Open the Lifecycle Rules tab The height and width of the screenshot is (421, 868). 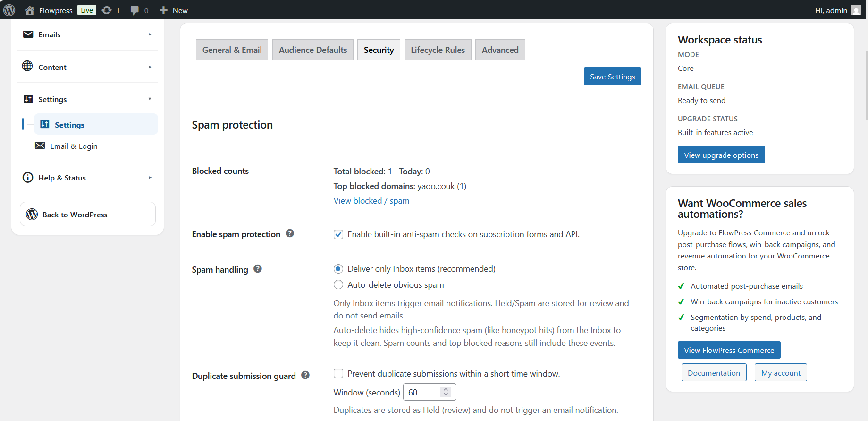click(438, 50)
